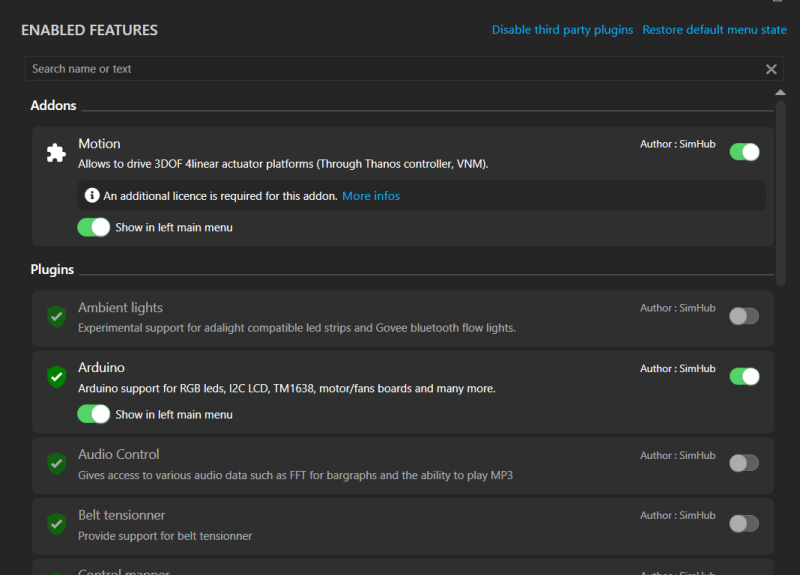Click the Motion addon puzzle piece icon
Screen dimensions: 800x575
tap(56, 153)
